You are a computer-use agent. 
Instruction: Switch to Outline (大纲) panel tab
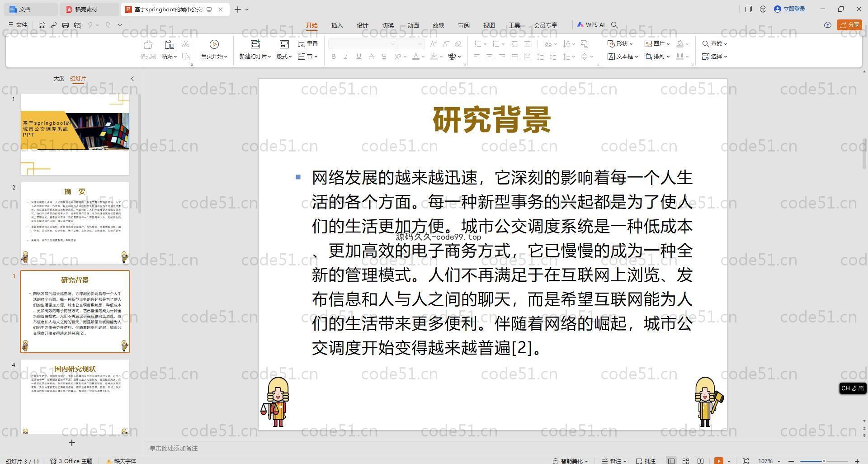pos(59,79)
